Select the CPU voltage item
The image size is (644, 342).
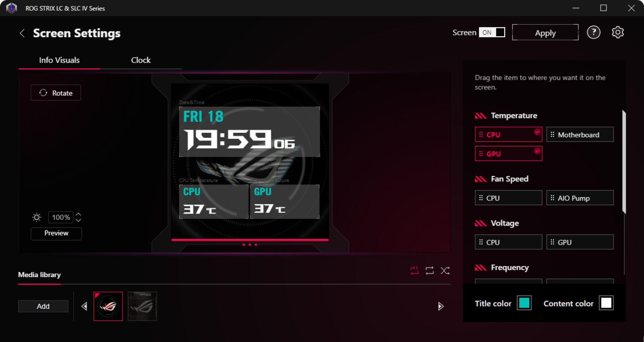pyautogui.click(x=508, y=242)
